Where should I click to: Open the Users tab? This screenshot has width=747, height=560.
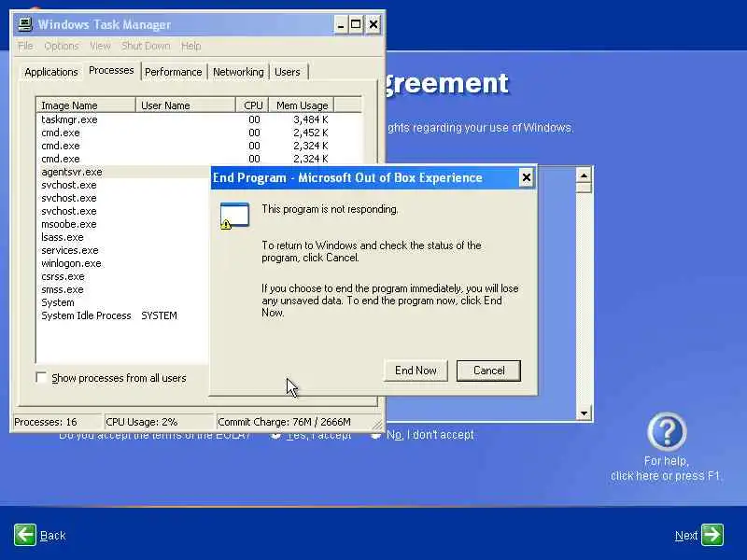pos(288,72)
